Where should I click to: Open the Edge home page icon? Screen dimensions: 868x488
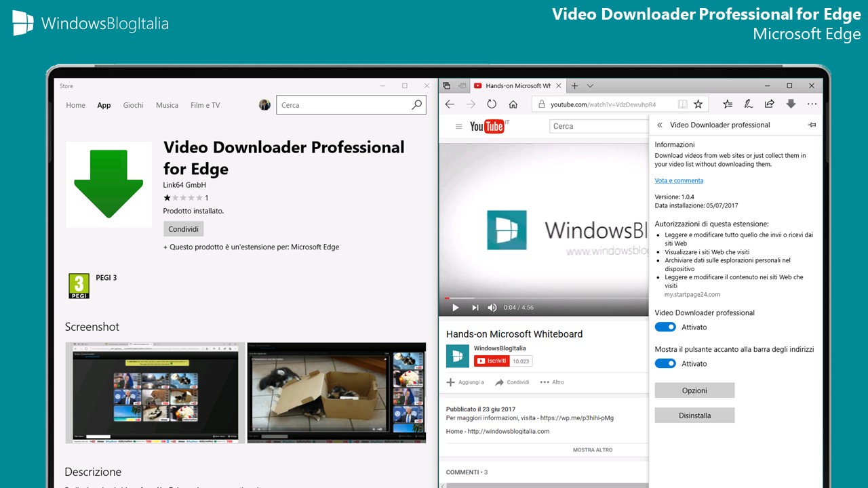coord(513,104)
